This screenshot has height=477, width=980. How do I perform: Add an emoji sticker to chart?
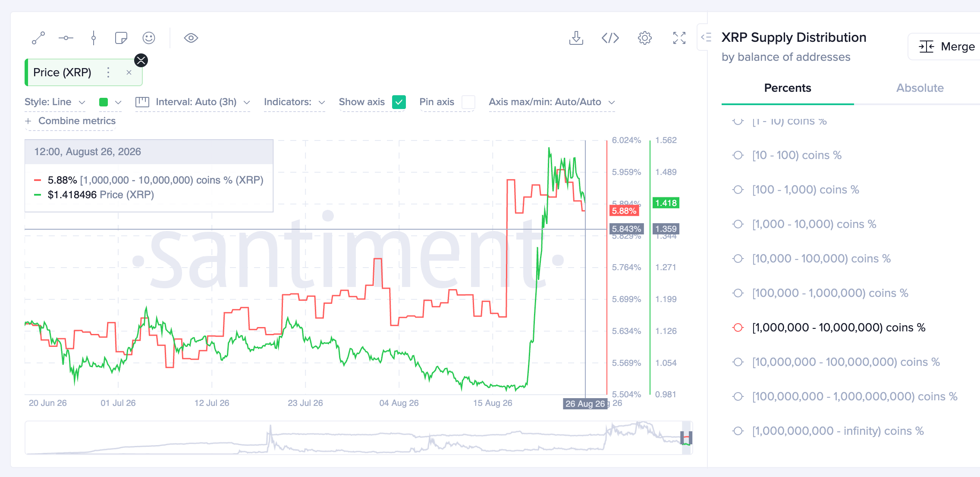[149, 38]
